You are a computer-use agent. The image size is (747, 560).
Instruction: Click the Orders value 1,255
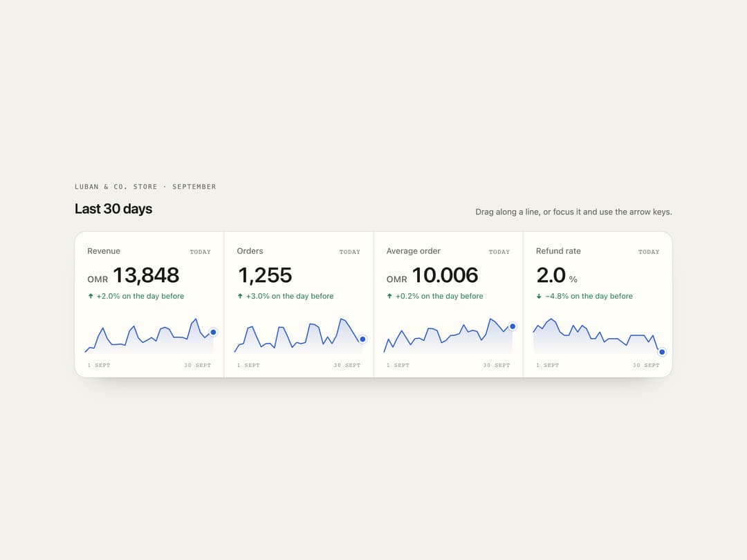(x=265, y=275)
